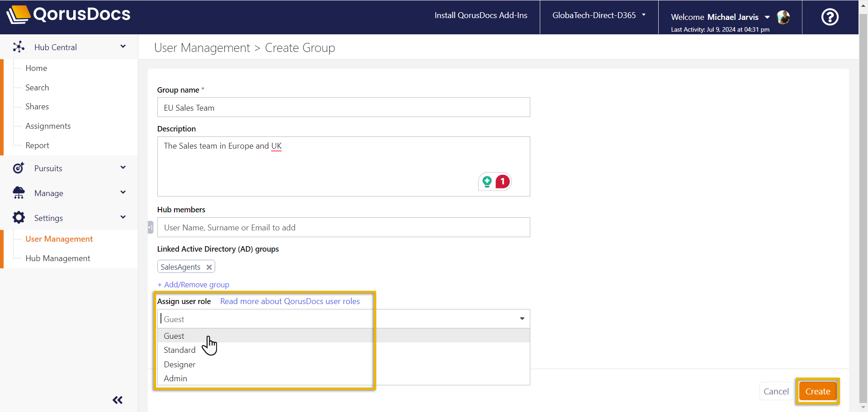
Task: Click the Last Activity timestamp text
Action: pyautogui.click(x=720, y=29)
